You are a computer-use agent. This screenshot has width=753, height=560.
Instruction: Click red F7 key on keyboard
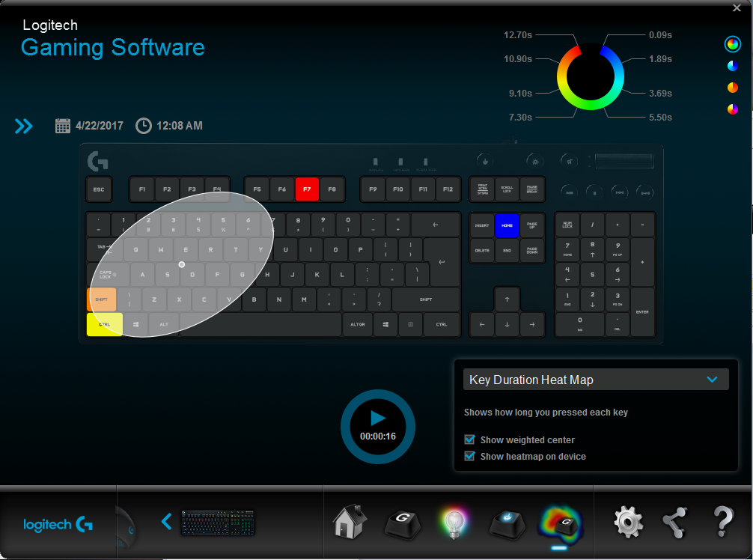[x=307, y=189]
